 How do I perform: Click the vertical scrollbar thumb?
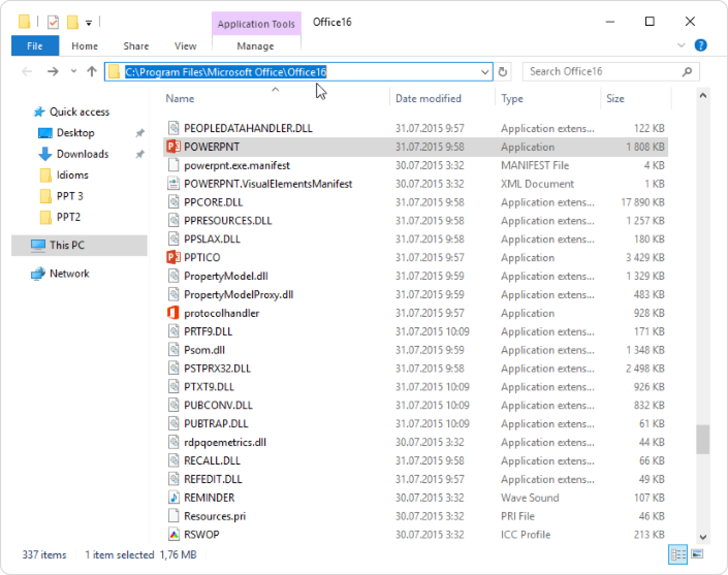coord(703,439)
